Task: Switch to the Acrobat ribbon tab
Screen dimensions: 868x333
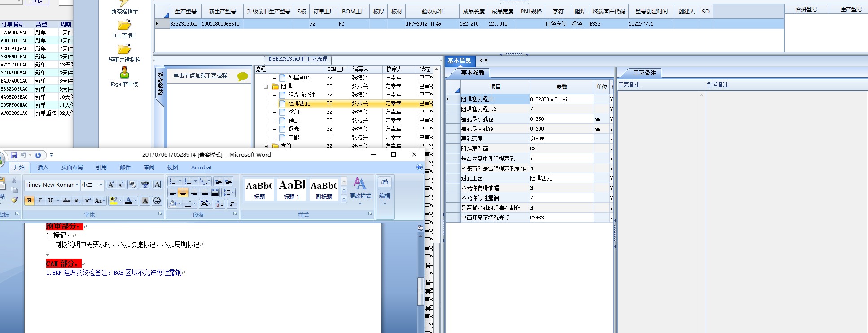Action: click(x=202, y=167)
